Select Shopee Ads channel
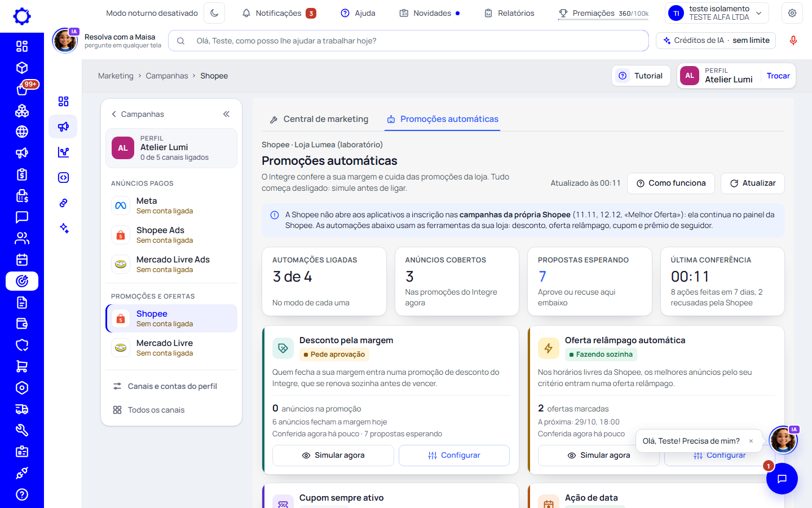The width and height of the screenshot is (812, 508). (x=171, y=235)
